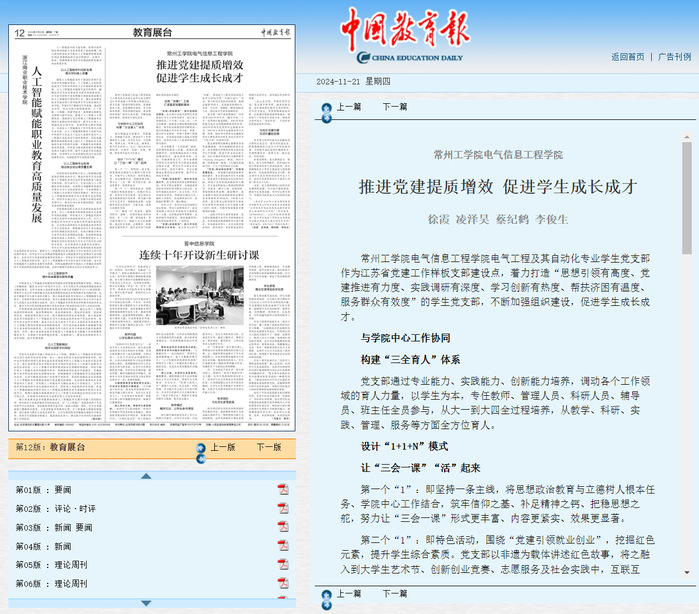Click the authors line 徐霞 凌泽昊
699x614 pixels.
coord(498,219)
